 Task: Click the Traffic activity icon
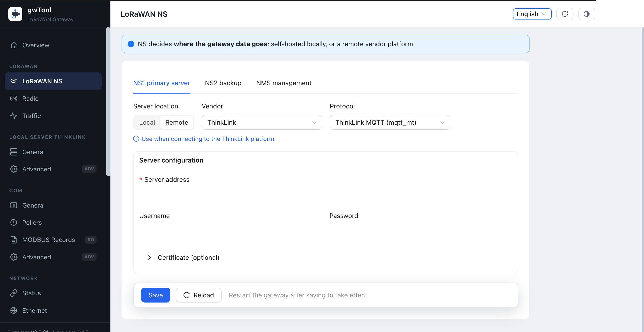14,116
